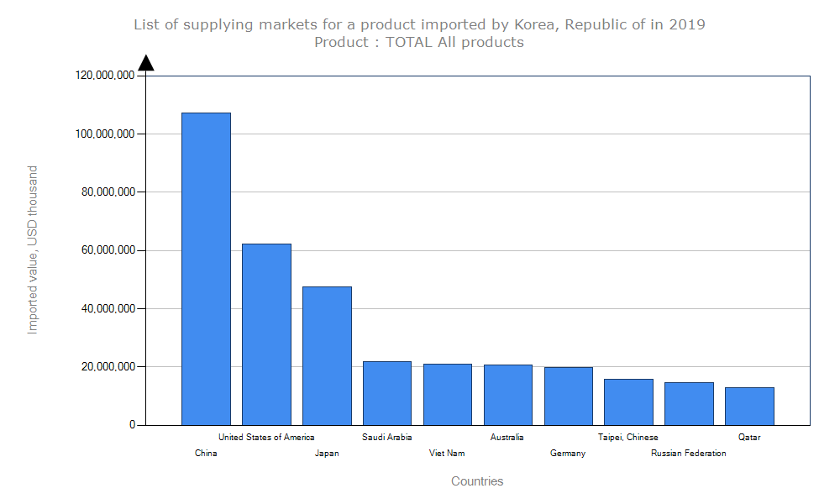Click the Germany bar
This screenshot has width=840, height=504.
569,396
